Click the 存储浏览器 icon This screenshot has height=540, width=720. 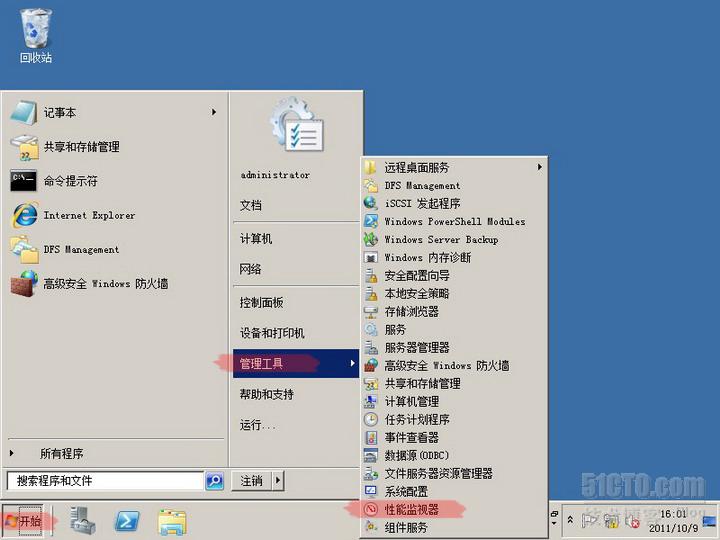(371, 312)
